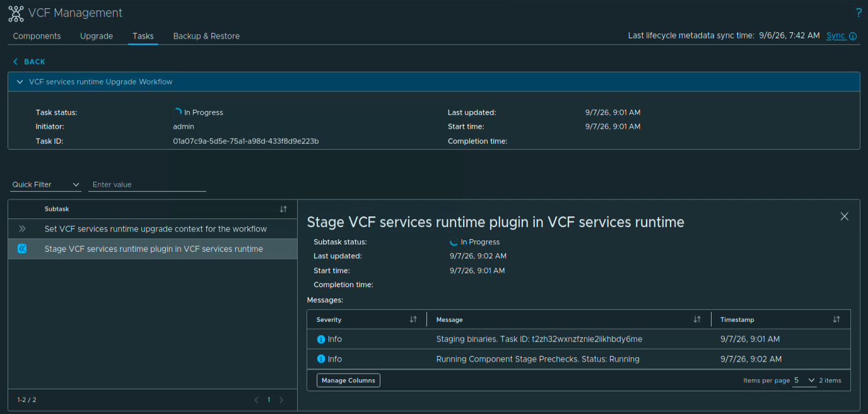Click the Timestamp column header
This screenshot has width=868, height=414.
coord(737,320)
